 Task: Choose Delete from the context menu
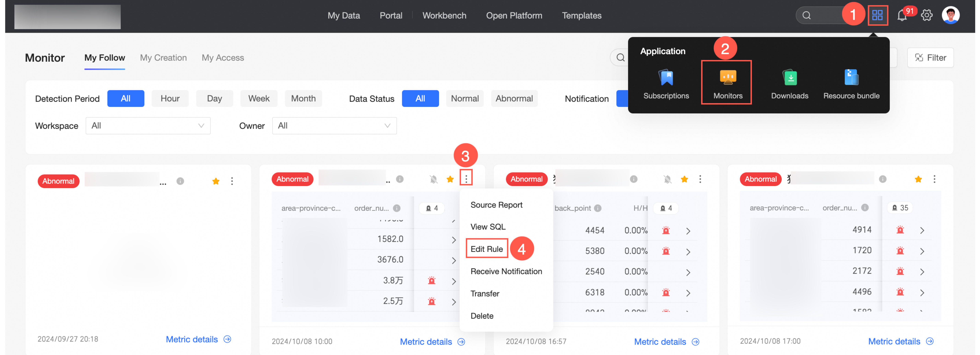482,316
